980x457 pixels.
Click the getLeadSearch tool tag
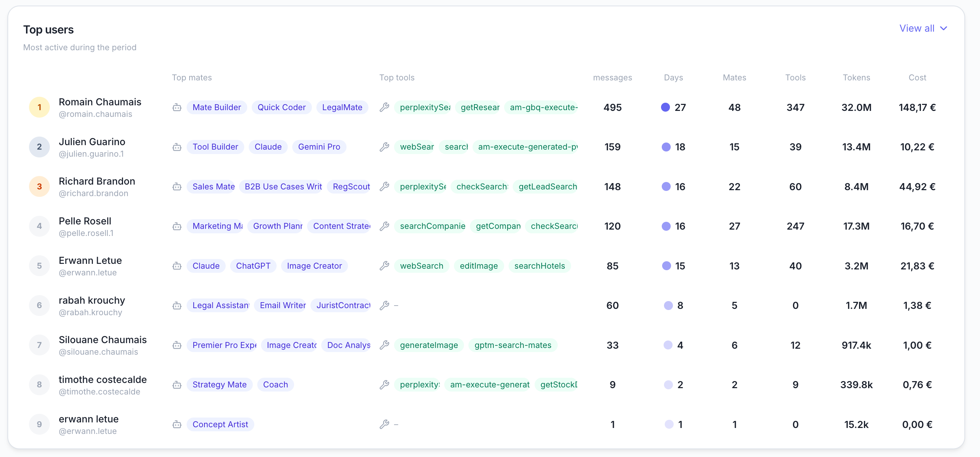point(545,186)
